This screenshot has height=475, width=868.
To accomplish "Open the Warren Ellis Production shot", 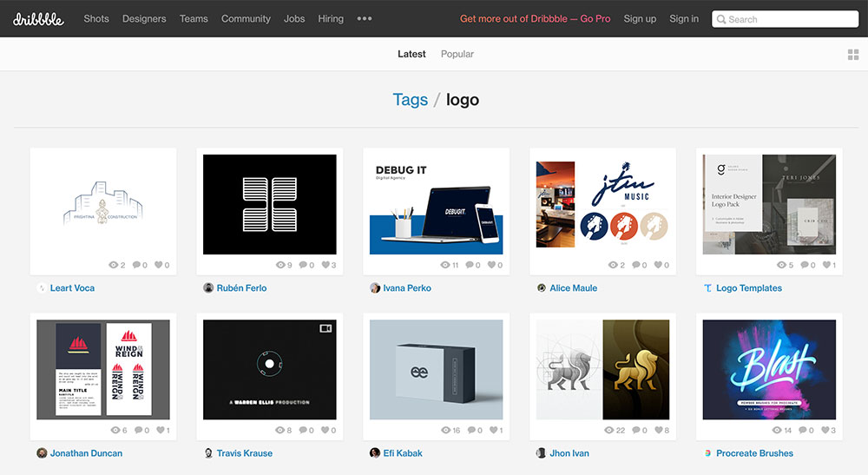I will coord(270,369).
